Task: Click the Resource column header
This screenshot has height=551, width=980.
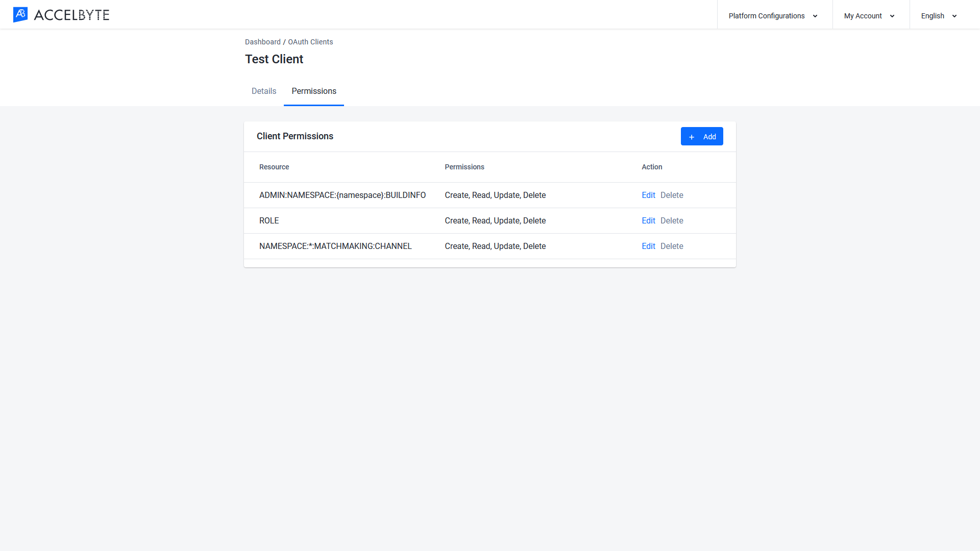Action: pyautogui.click(x=274, y=167)
